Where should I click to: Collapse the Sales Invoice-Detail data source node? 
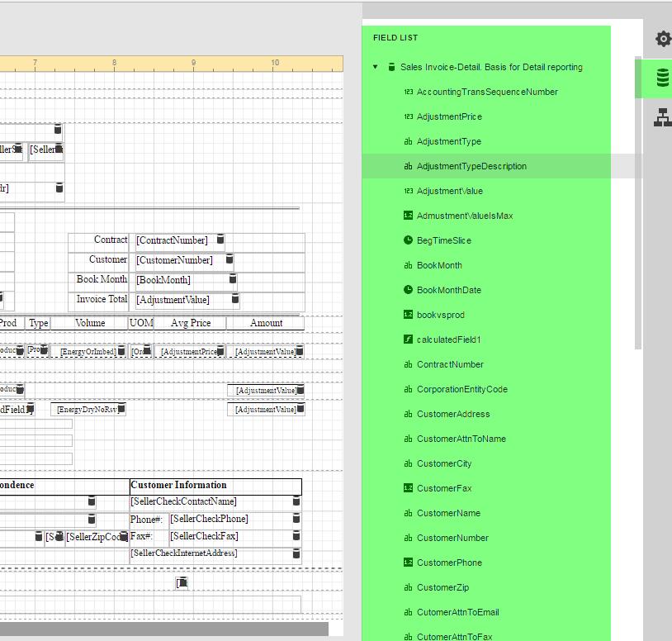(376, 68)
